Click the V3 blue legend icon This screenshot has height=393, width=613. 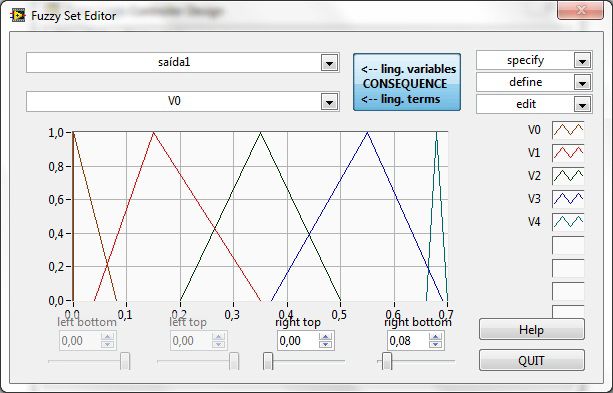pos(568,199)
